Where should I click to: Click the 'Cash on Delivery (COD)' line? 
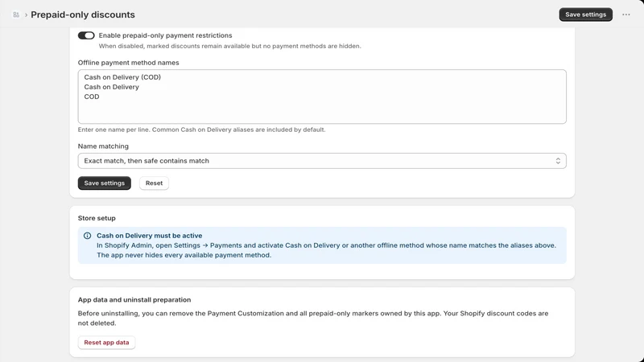point(122,77)
